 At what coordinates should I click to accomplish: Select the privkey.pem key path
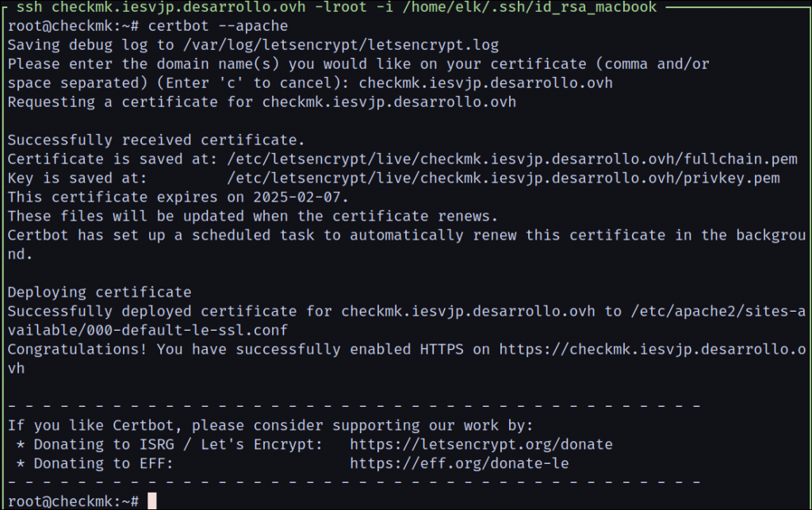(503, 178)
